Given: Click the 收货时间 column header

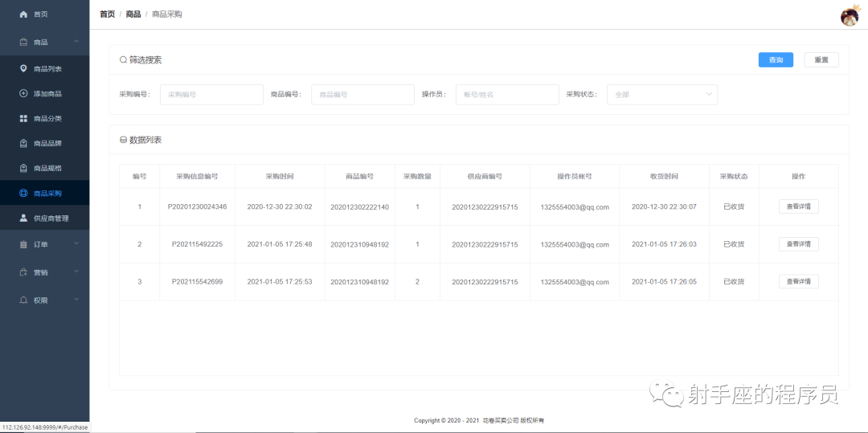Looking at the screenshot, I should 665,177.
